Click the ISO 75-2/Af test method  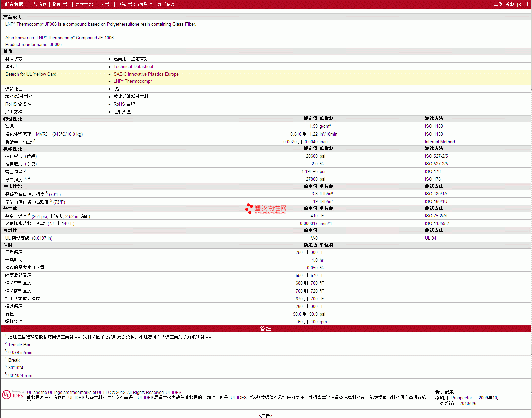click(x=436, y=216)
